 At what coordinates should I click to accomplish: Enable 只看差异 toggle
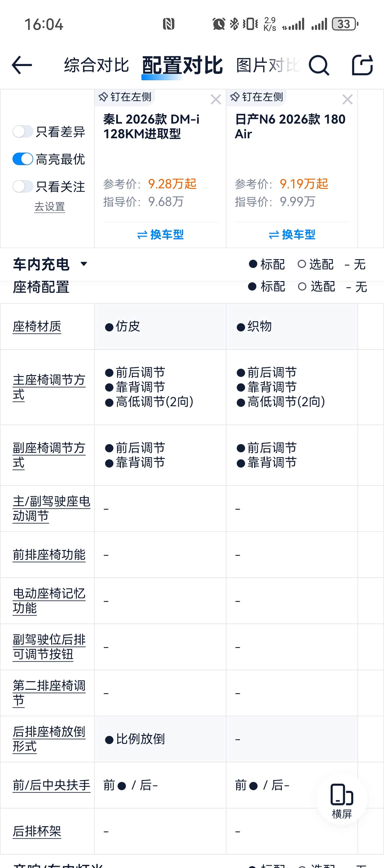click(23, 132)
